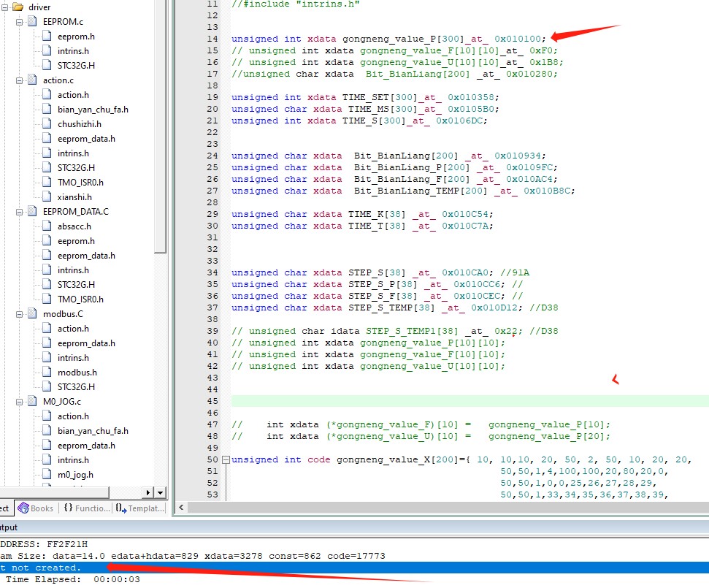Screen dimensions: 709x588
Task: Select bian_yan_chu_fa.h under M0_JOG.c
Action: pyautogui.click(x=93, y=431)
